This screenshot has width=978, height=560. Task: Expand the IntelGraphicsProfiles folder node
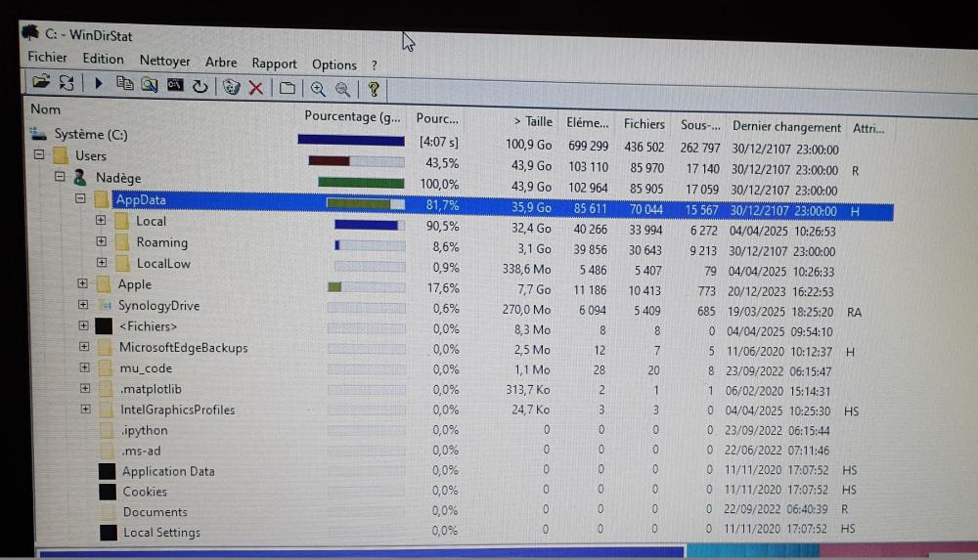point(85,409)
